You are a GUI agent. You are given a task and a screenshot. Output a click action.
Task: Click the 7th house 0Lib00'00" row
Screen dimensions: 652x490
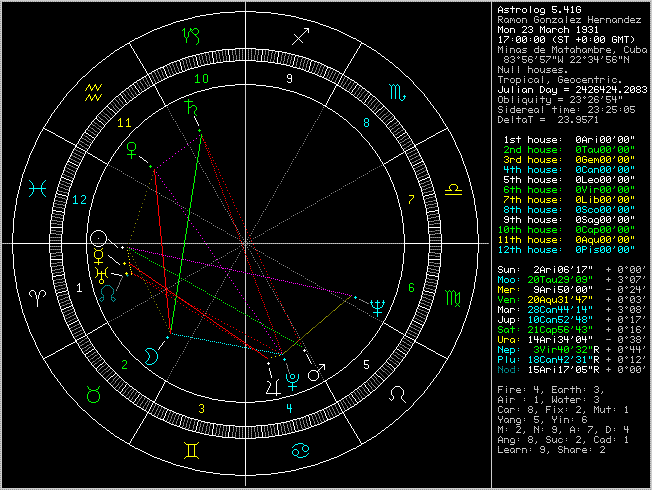tap(569, 200)
